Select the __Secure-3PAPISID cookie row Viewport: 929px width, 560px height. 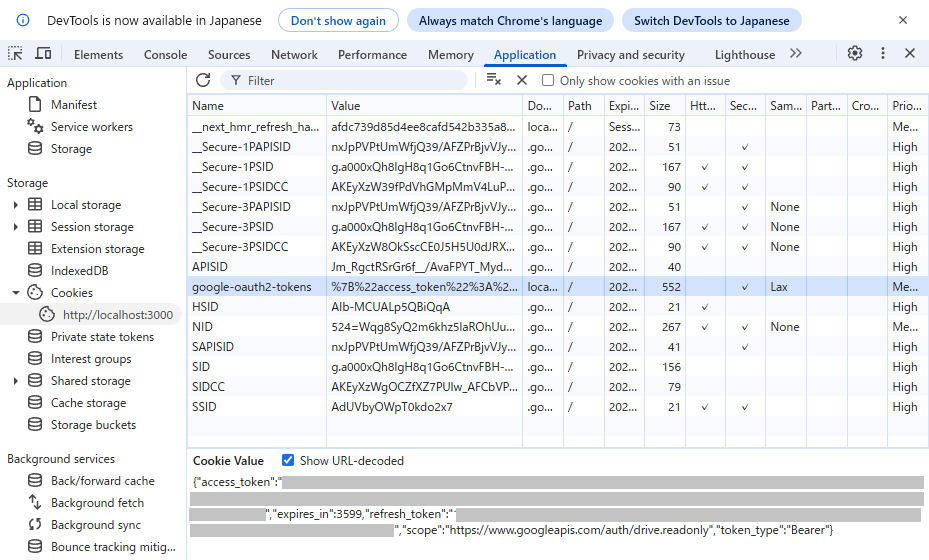(x=557, y=207)
